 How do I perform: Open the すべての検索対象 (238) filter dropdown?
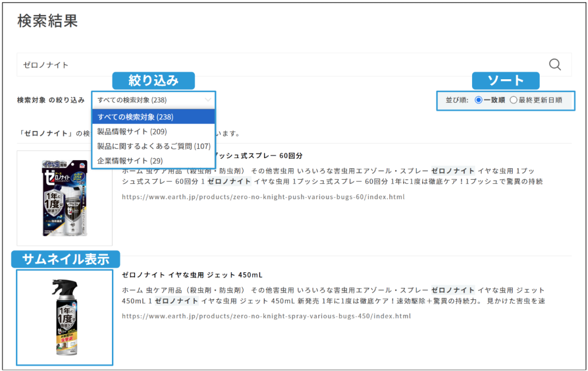[x=153, y=100]
